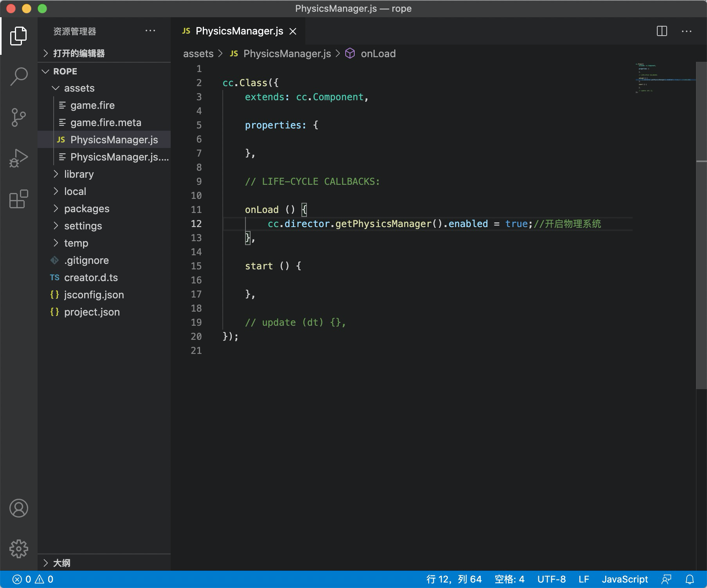Open the Manage gear icon
Image resolution: width=707 pixels, height=588 pixels.
coord(18,549)
